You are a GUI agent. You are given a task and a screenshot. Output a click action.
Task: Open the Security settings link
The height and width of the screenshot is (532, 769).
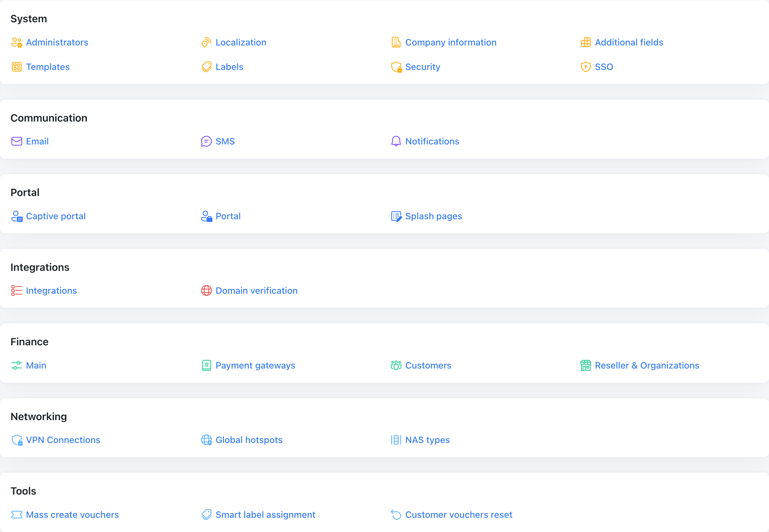(x=423, y=67)
